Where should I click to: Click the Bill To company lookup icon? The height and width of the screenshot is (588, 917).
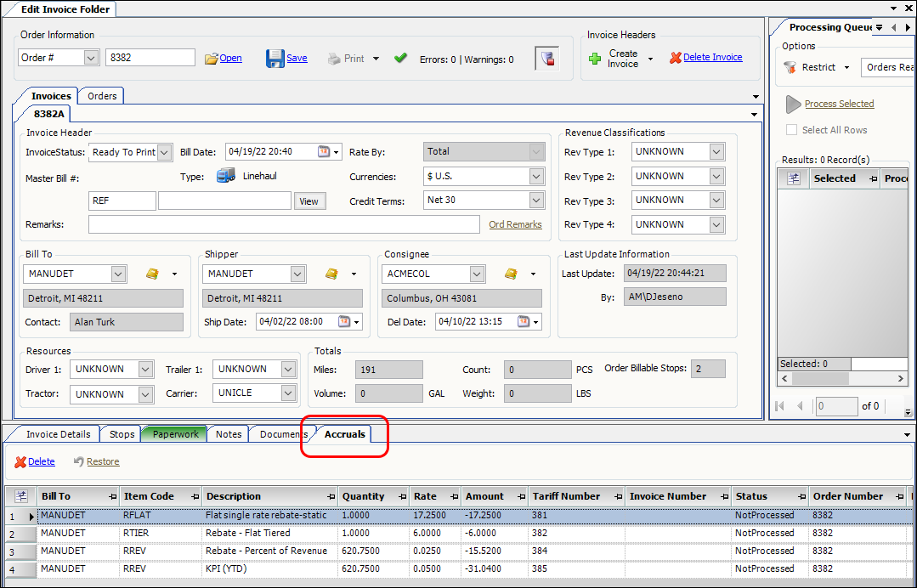tap(152, 274)
